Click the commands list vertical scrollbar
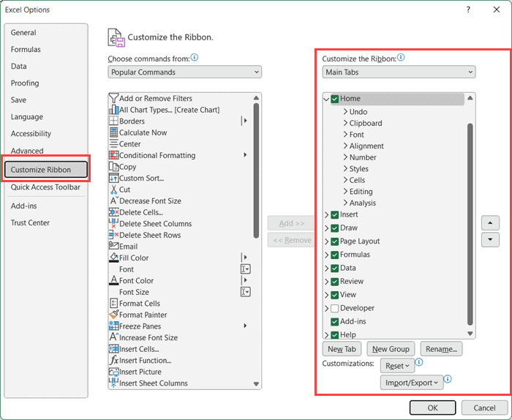Viewport: 512px width, 420px height. (256, 170)
